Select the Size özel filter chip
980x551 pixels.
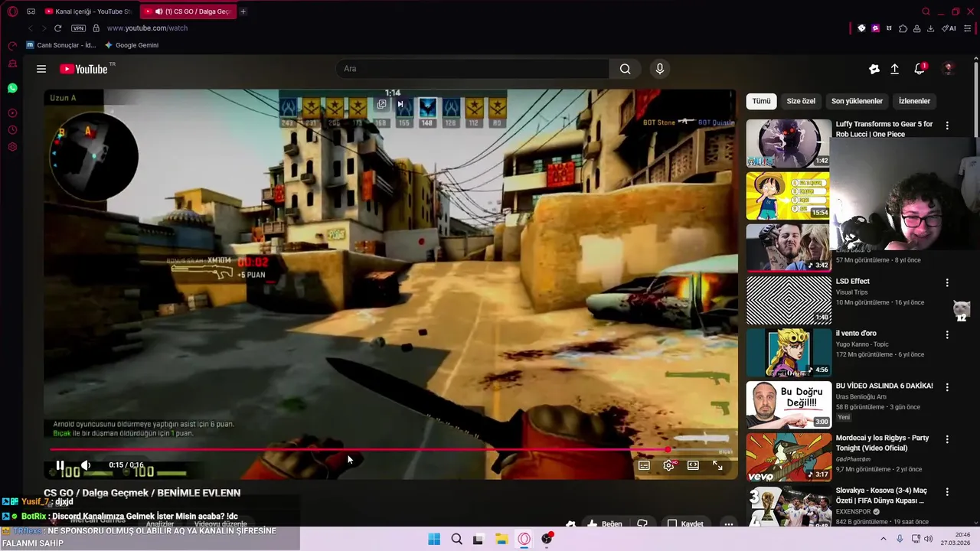801,101
